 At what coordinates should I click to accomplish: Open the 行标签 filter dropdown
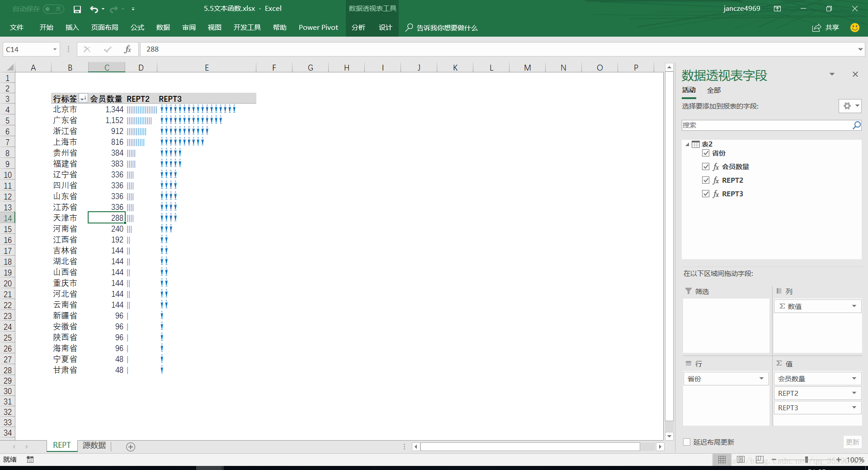(83, 99)
